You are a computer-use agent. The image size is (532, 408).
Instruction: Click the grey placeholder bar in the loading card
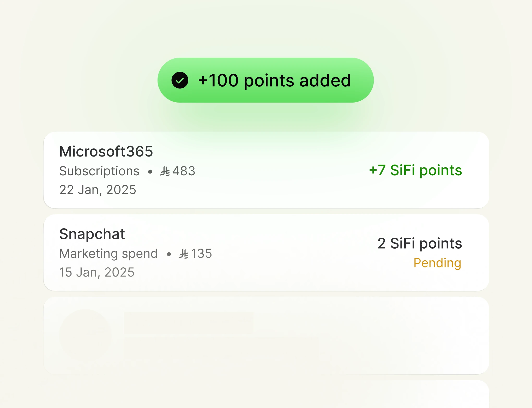189,323
